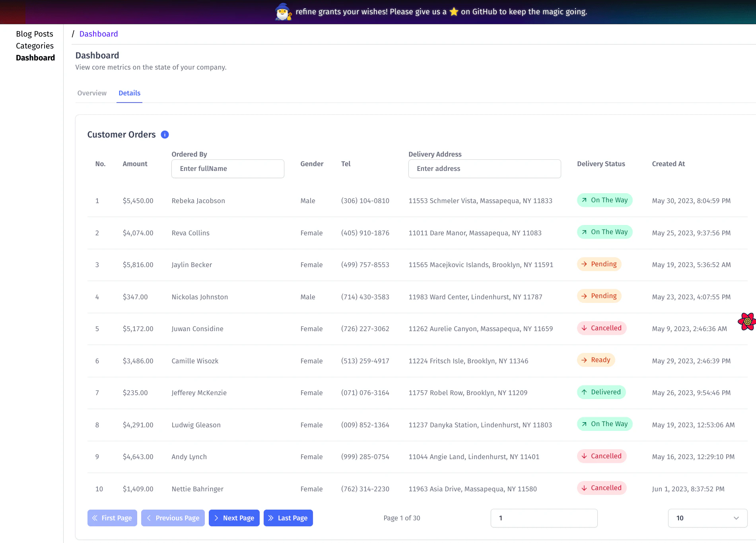Screen dimensions: 756x543
Task: Click the On The Way arrow icon for order 1
Action: [583, 200]
